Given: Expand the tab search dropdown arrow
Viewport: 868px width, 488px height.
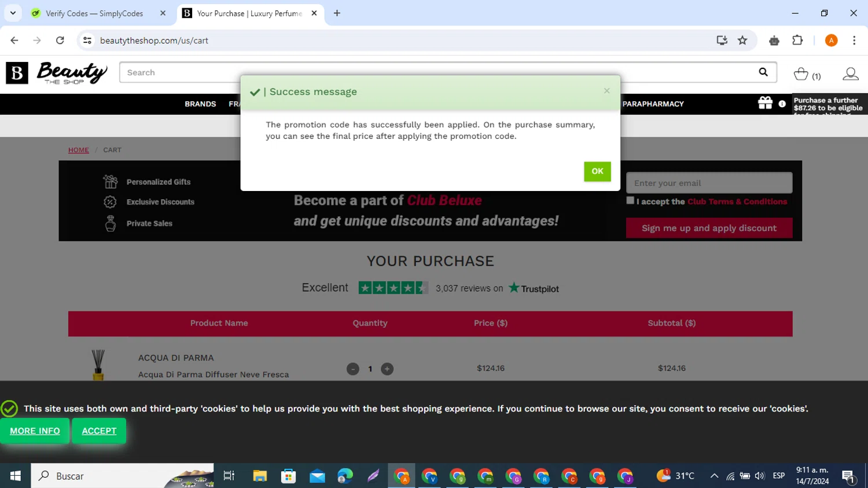Looking at the screenshot, I should 13,13.
